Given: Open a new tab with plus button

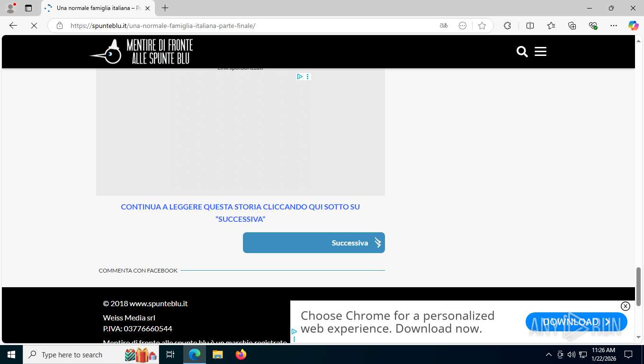Looking at the screenshot, I should click(x=165, y=8).
